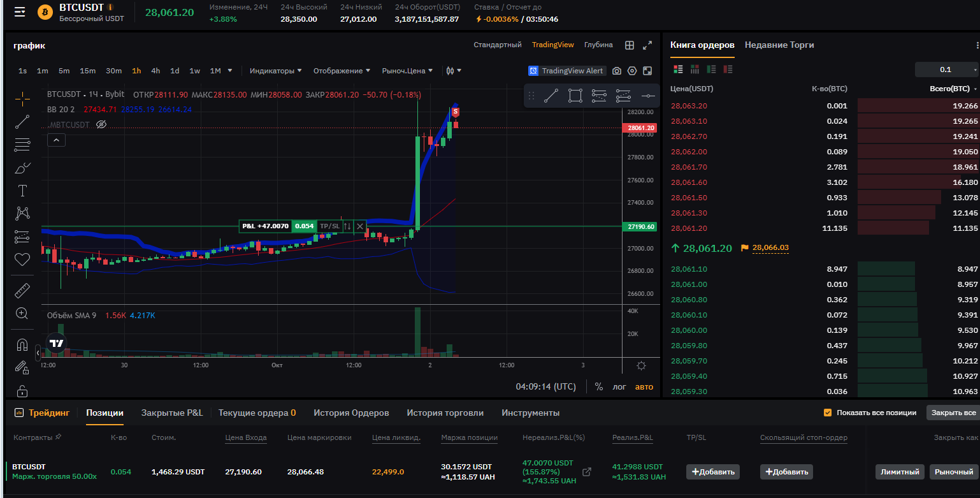Open the order book three-dot menu

(x=977, y=45)
